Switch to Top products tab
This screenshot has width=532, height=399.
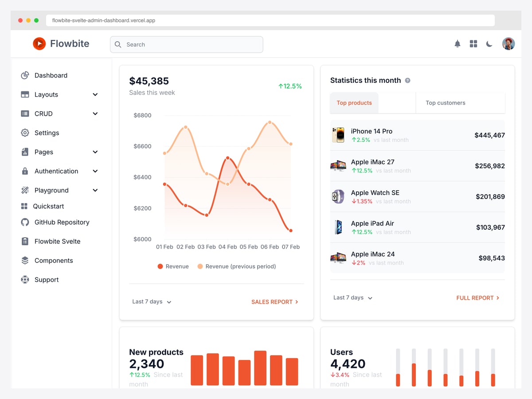354,103
